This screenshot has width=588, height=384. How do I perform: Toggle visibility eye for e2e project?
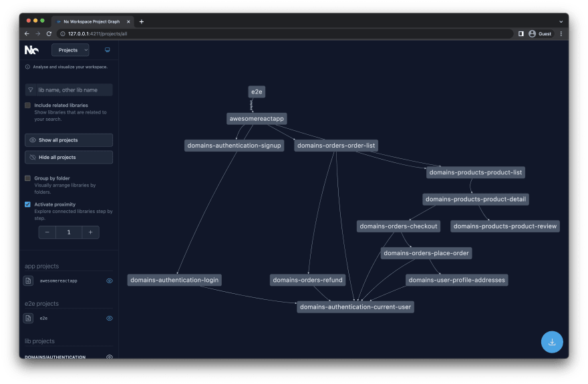(110, 318)
